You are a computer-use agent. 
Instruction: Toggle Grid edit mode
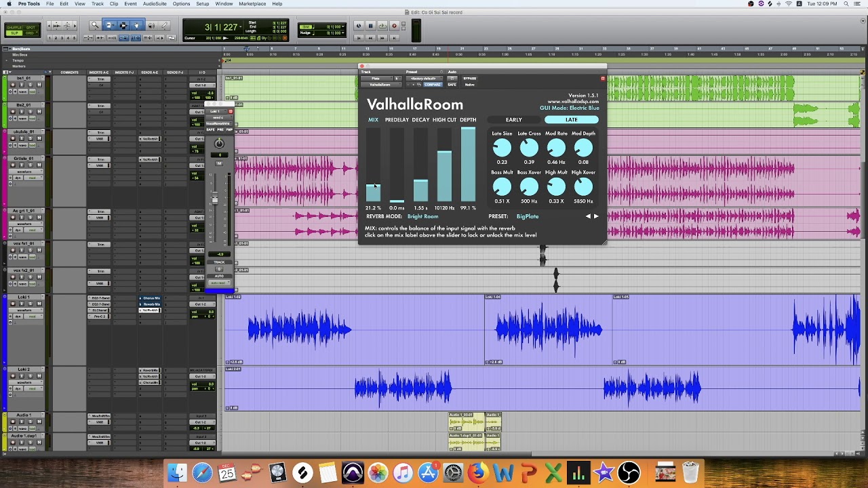tap(31, 33)
